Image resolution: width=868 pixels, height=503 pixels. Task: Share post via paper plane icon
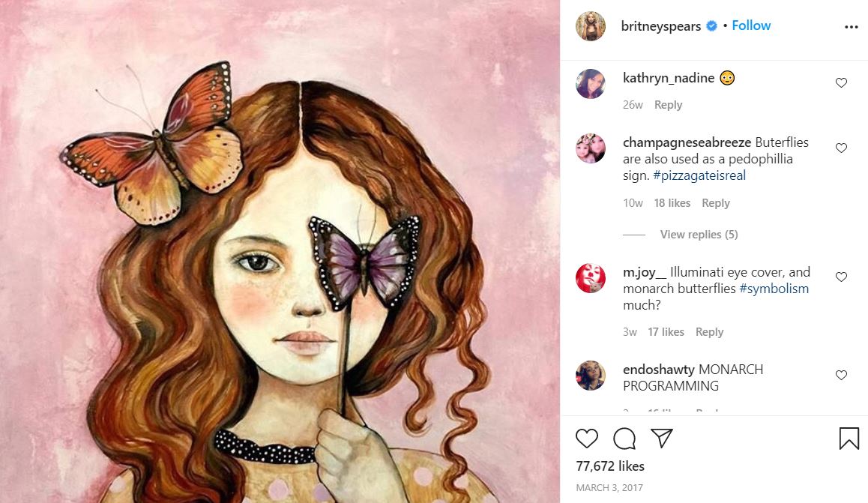661,438
